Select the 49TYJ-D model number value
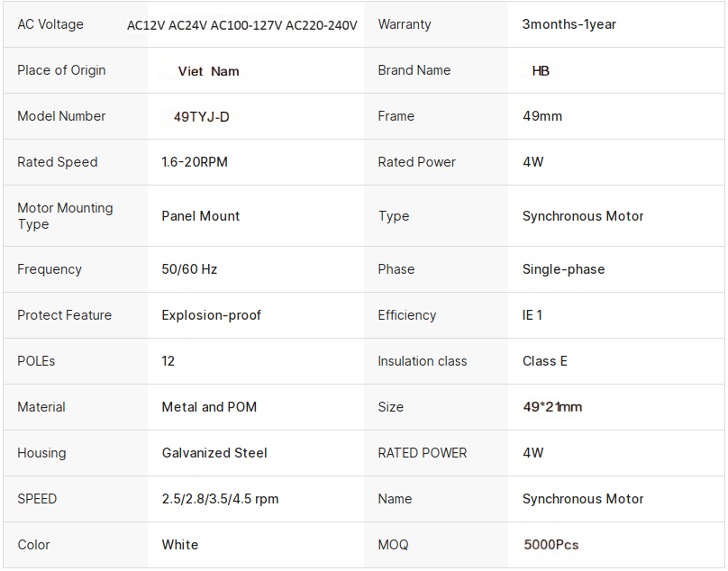The height and width of the screenshot is (571, 728). (x=201, y=117)
